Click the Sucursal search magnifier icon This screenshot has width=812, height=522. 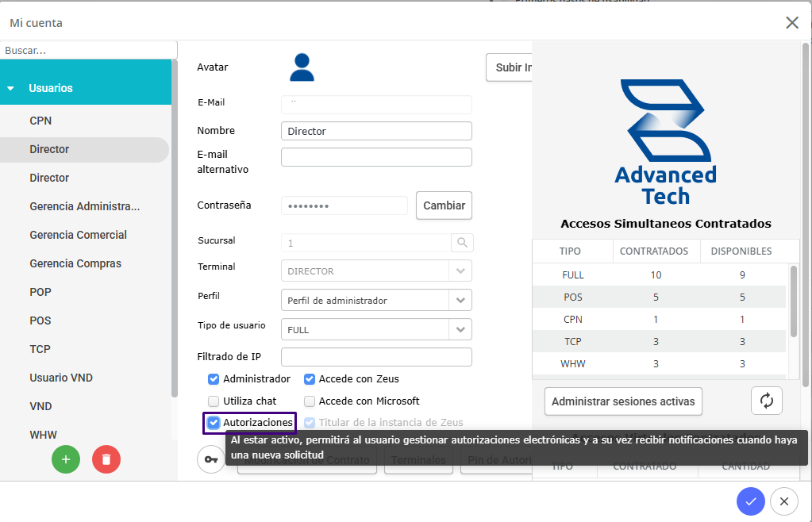[462, 243]
